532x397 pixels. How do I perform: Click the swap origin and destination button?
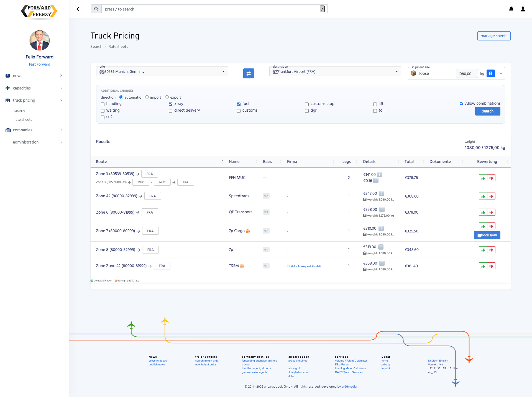(249, 73)
